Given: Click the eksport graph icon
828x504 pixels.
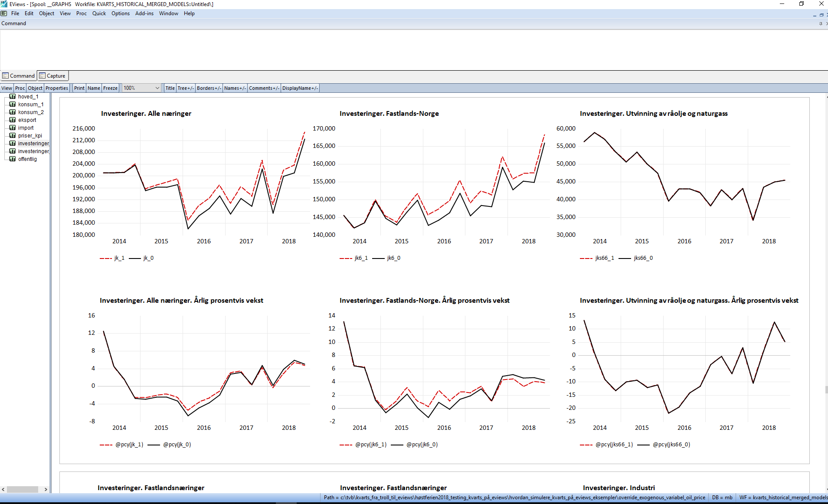Looking at the screenshot, I should tap(13, 120).
